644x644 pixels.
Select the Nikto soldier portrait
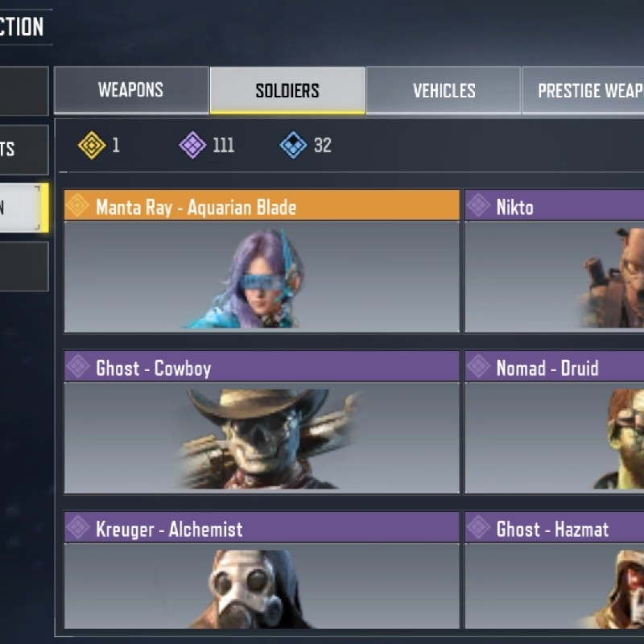point(555,277)
